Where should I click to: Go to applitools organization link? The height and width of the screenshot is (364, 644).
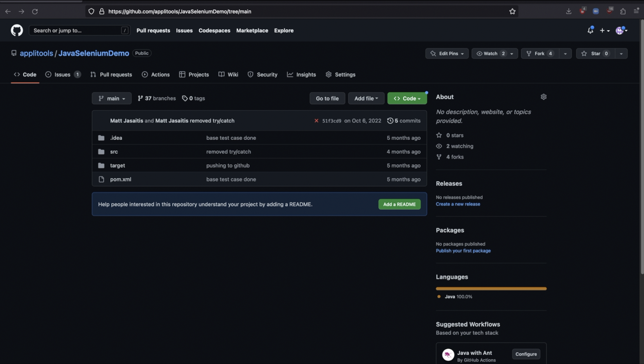click(36, 53)
